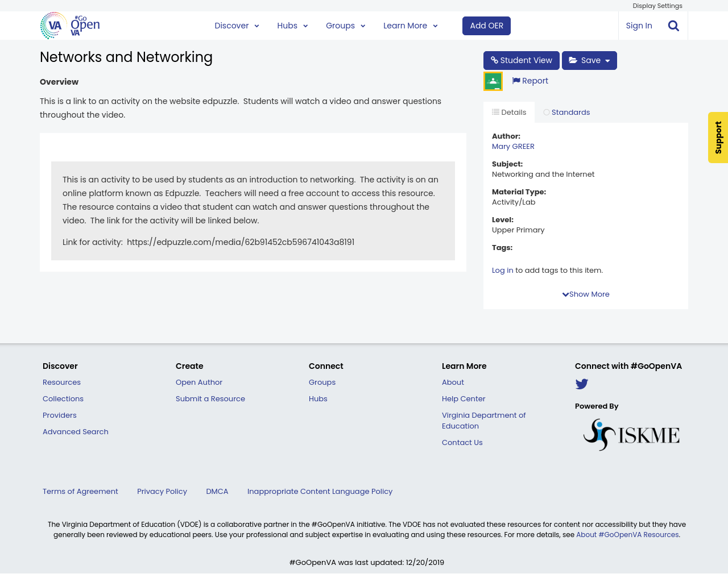Open Inappropriate Content Language Policy
The image size is (728, 582).
tap(320, 492)
